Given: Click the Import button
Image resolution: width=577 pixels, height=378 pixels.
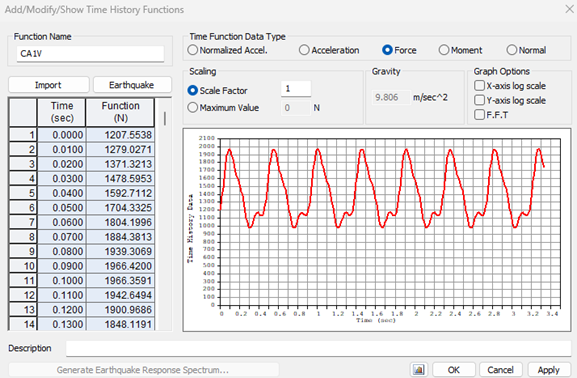Looking at the screenshot, I should click(49, 85).
